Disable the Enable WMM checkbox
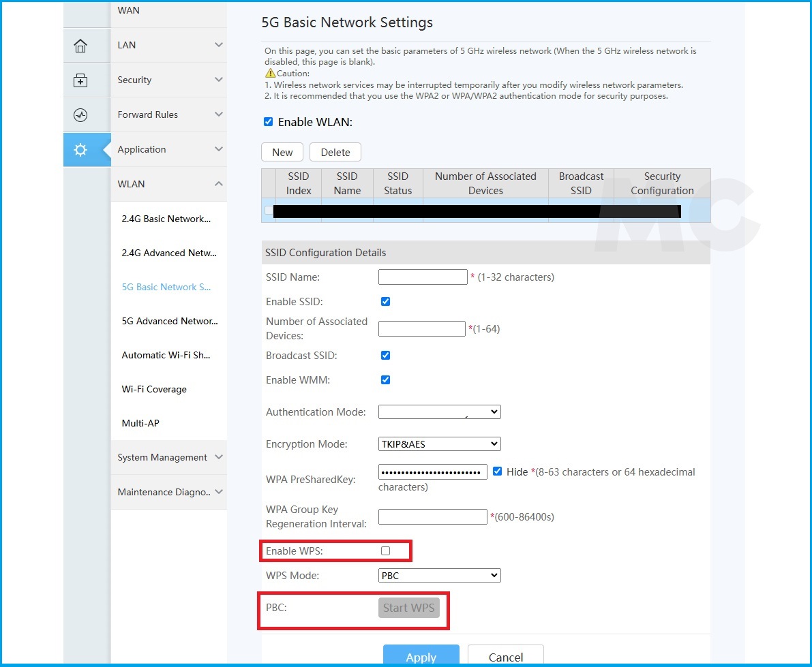812x667 pixels. point(385,380)
